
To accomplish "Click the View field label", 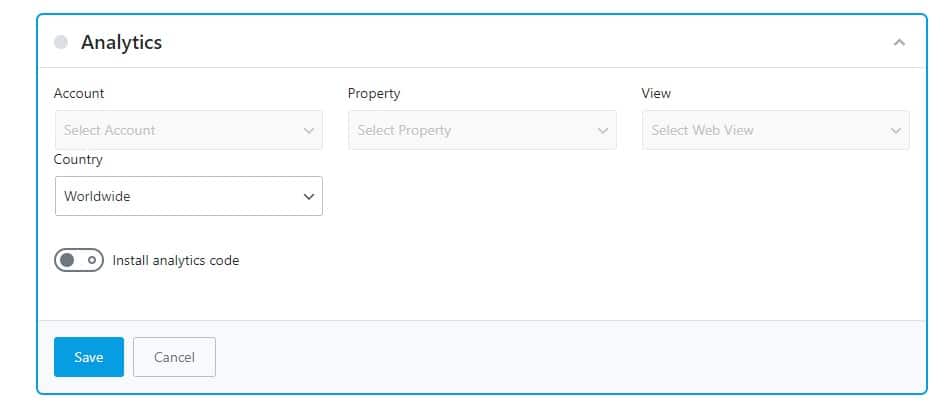I will pyautogui.click(x=656, y=93).
